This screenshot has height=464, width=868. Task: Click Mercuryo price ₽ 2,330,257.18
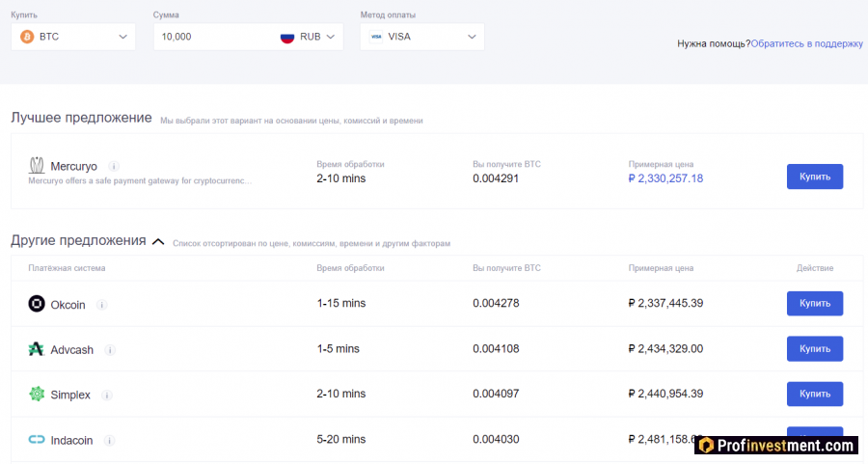(665, 178)
